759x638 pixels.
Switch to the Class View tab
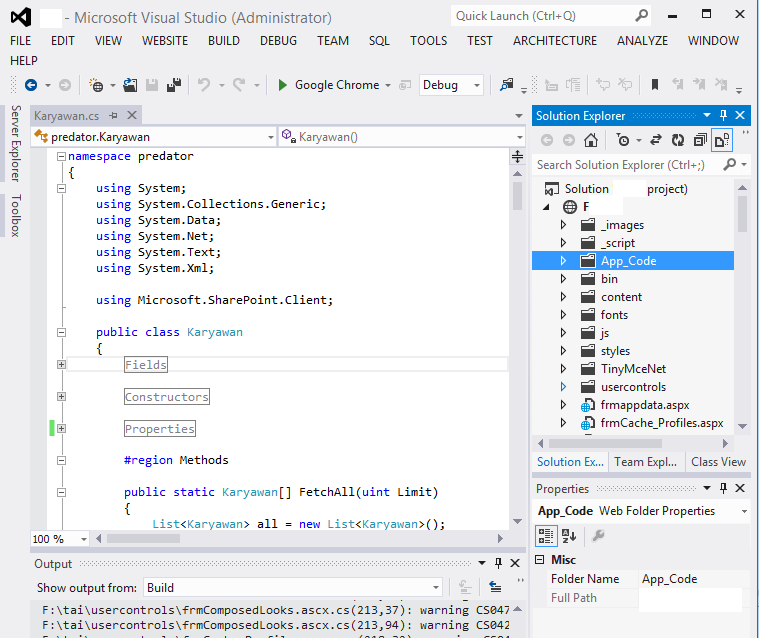(717, 462)
